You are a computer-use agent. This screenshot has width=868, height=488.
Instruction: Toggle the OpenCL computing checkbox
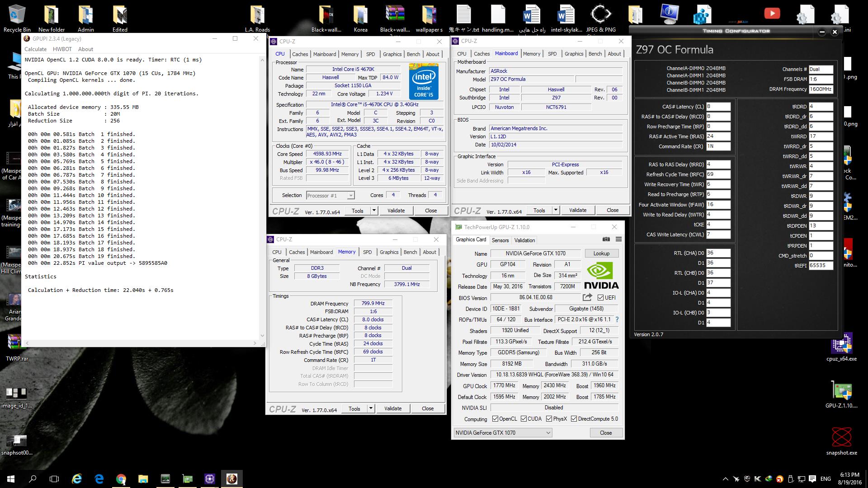click(x=495, y=419)
